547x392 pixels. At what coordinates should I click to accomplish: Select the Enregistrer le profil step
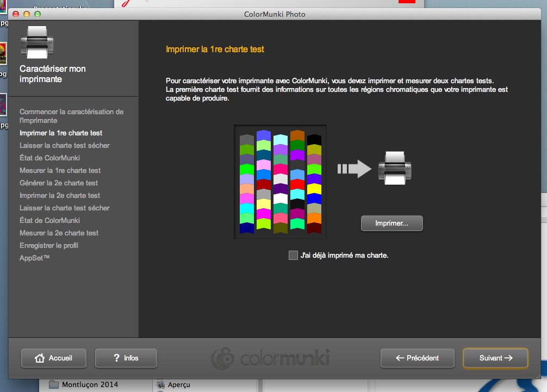point(49,246)
